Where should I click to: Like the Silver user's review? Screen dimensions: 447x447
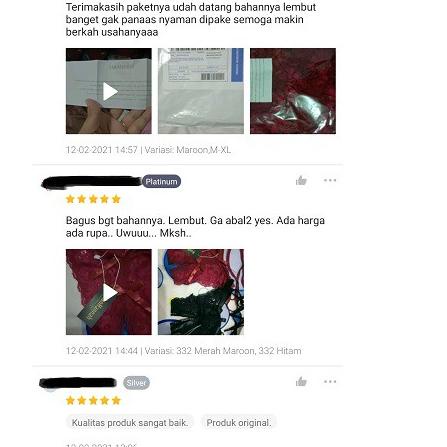301,381
